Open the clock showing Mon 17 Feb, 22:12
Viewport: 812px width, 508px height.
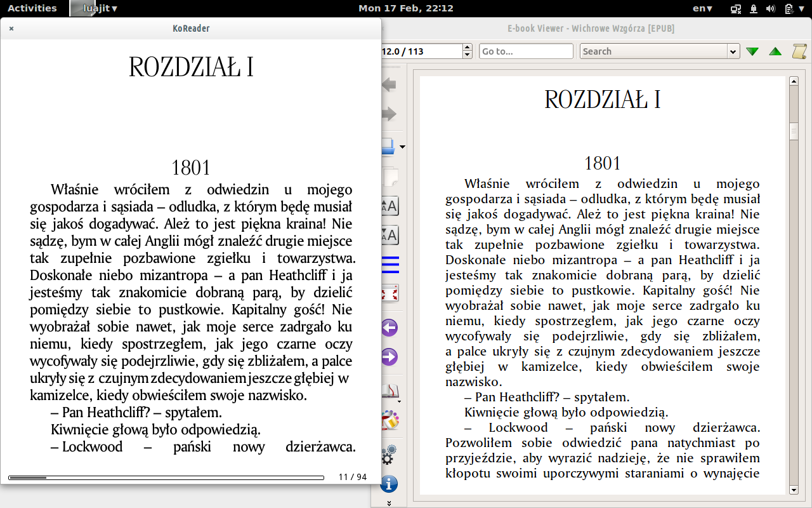tap(406, 8)
